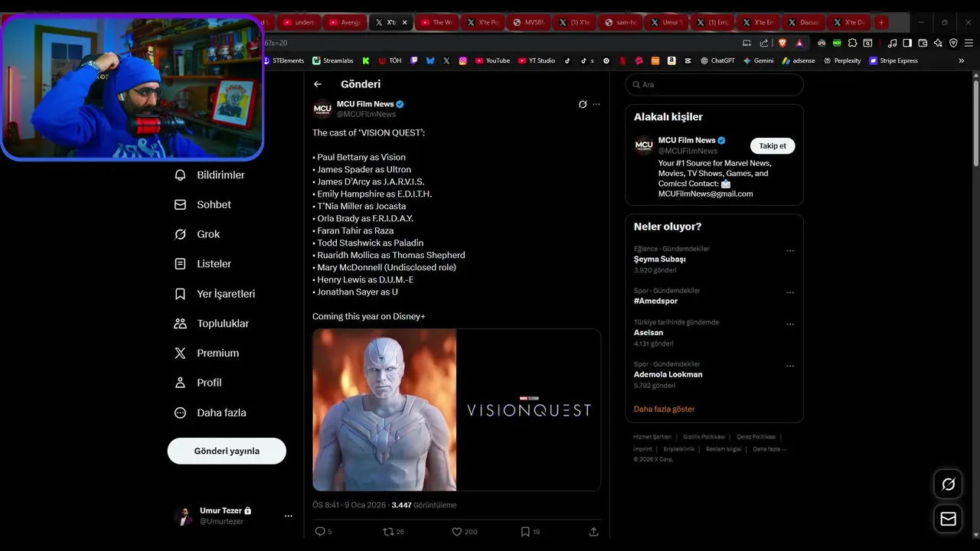Open the Ademola Lookman trending topic

(668, 375)
